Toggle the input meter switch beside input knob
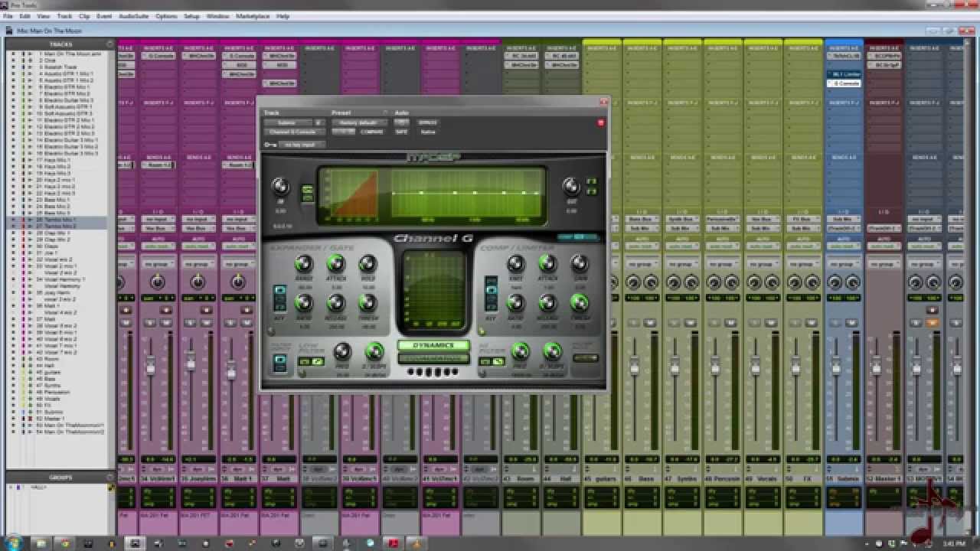Image resolution: width=980 pixels, height=551 pixels. pyautogui.click(x=306, y=193)
